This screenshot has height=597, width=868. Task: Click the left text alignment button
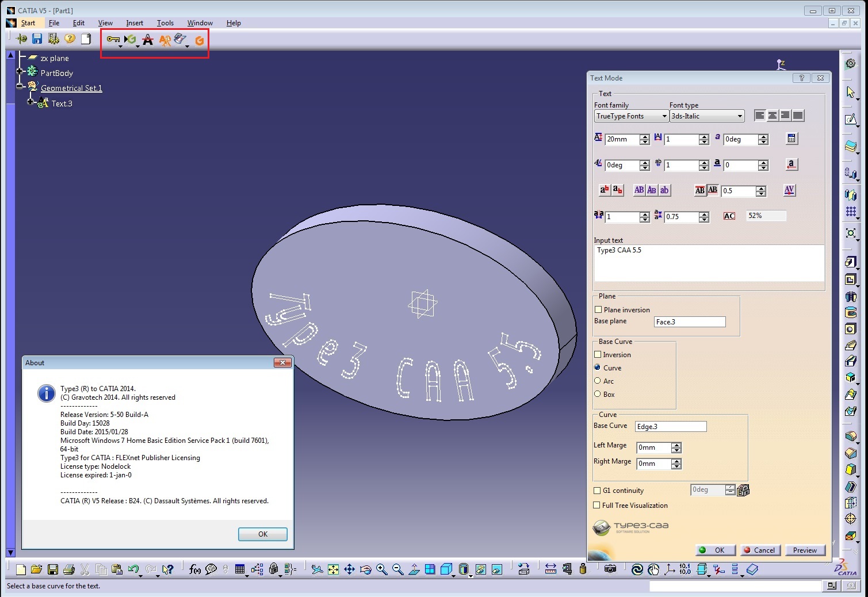click(x=760, y=116)
